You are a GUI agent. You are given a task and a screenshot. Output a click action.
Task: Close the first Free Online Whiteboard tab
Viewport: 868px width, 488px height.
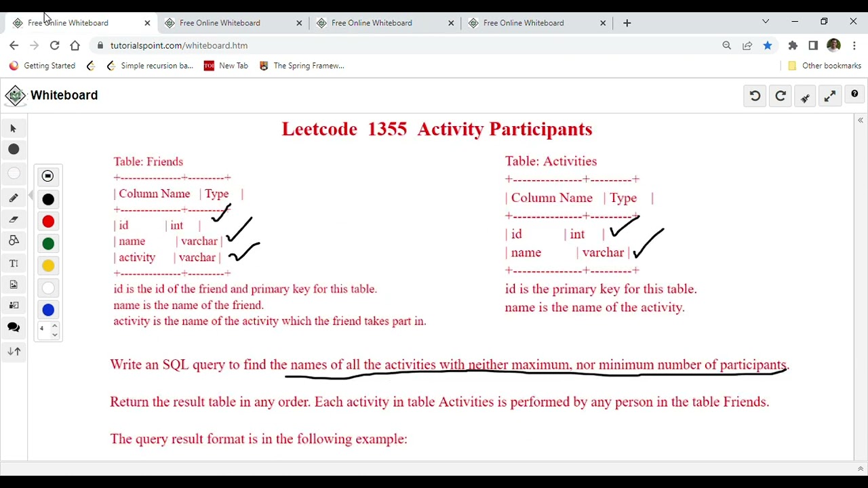(147, 23)
